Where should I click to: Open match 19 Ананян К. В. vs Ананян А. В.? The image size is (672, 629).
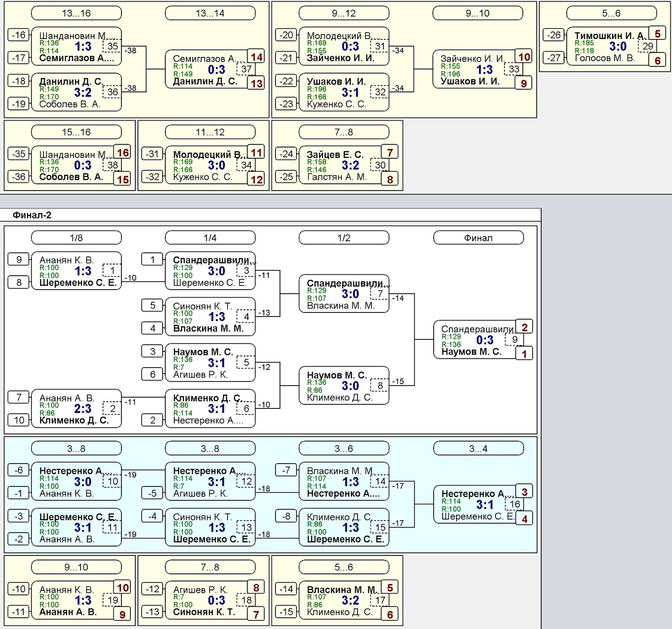(76, 601)
